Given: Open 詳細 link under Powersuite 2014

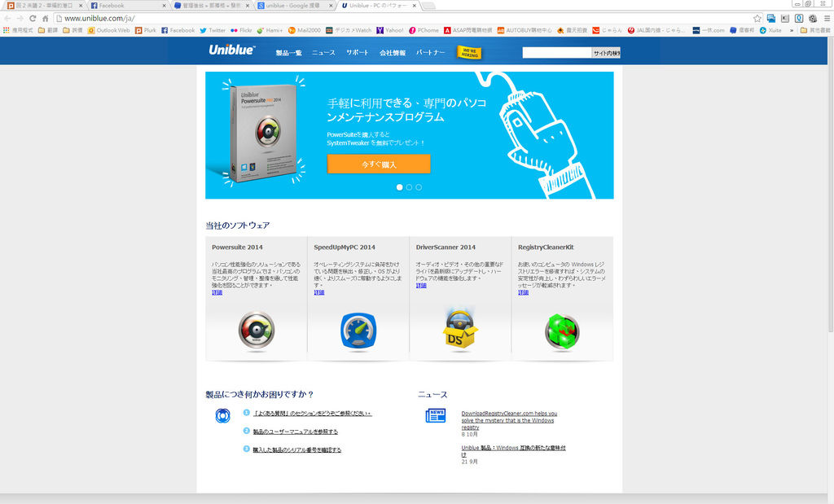Looking at the screenshot, I should pos(217,292).
